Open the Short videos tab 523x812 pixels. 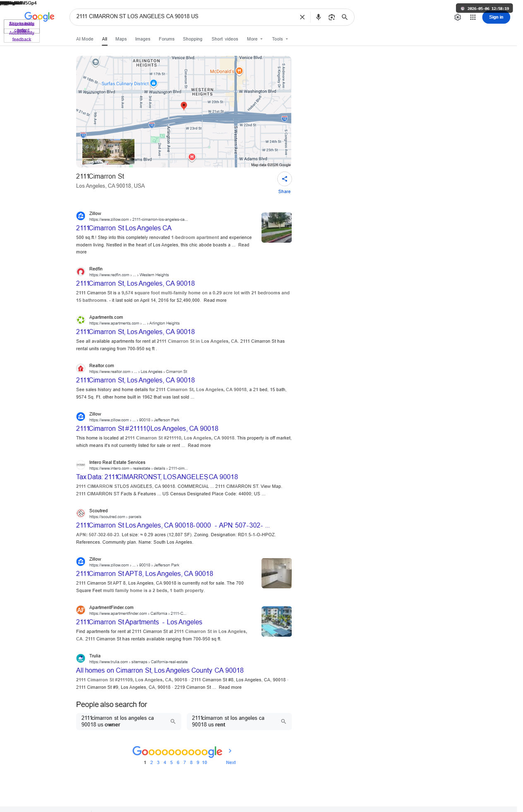(x=225, y=39)
